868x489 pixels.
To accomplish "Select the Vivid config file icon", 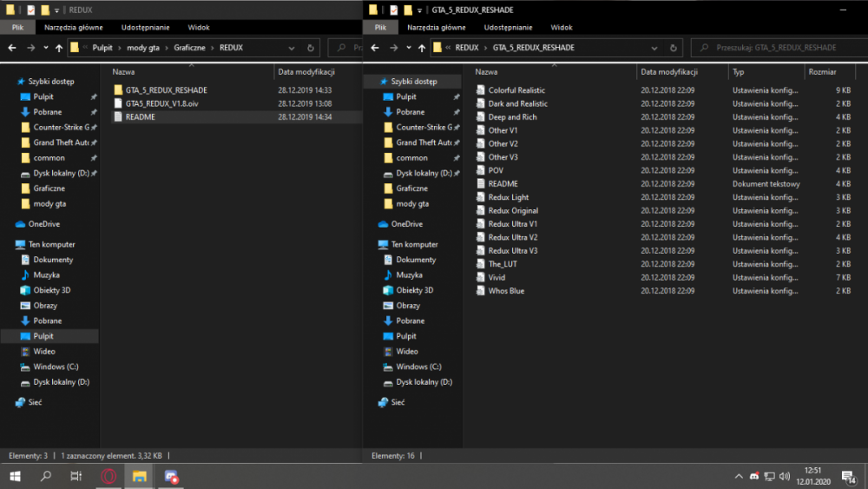I will tap(481, 277).
